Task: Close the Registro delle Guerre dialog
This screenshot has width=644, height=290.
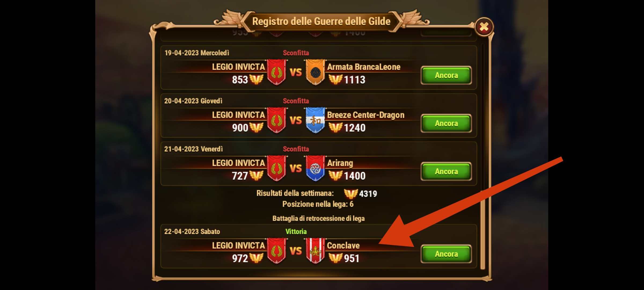Action: tap(484, 27)
